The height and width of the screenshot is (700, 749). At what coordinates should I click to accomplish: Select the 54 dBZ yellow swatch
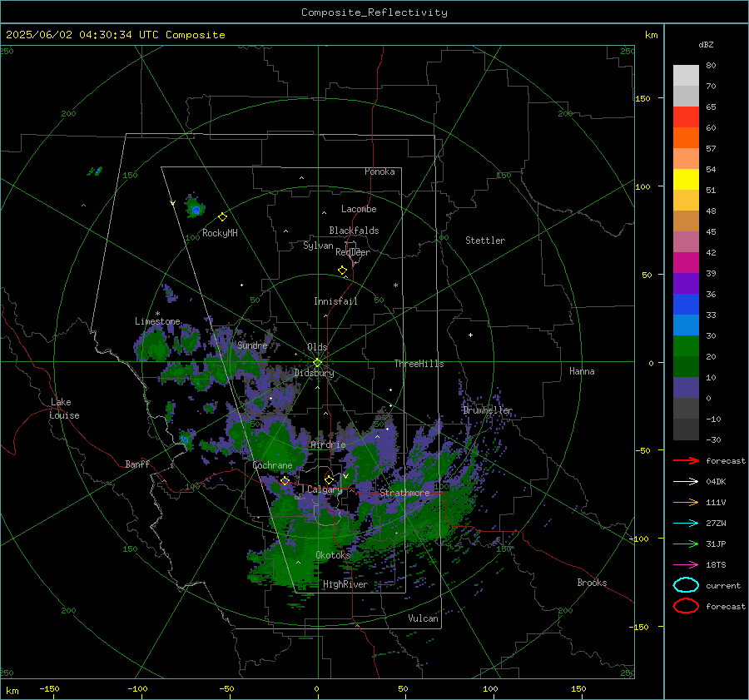pyautogui.click(x=686, y=180)
